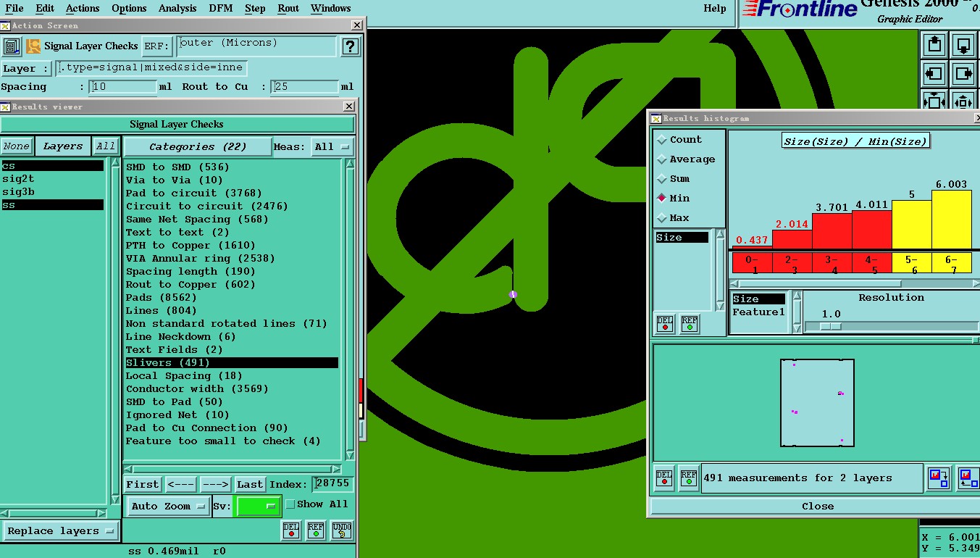Click the yellow 6-7 histogram bar
Viewport: 980px width, 558px height.
(x=951, y=220)
